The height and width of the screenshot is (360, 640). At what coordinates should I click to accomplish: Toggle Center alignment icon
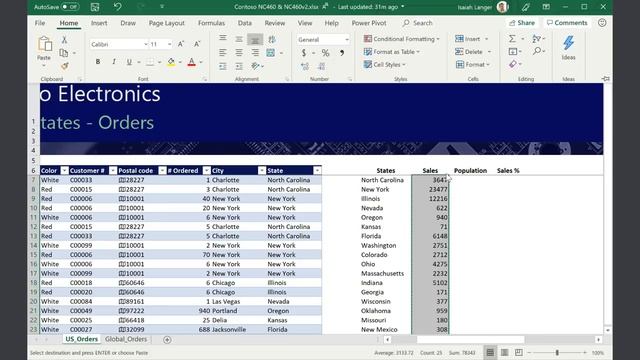[x=239, y=53]
